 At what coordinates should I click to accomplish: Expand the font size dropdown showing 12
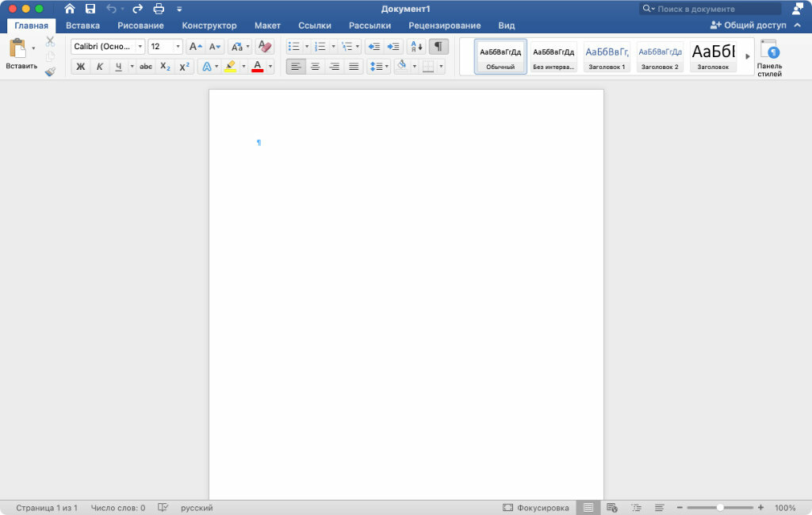(178, 47)
